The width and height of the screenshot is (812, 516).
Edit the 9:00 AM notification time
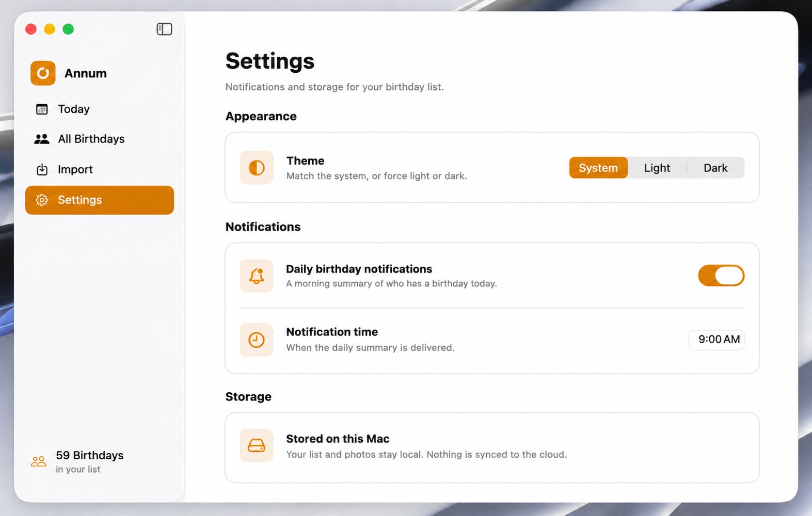(x=717, y=340)
